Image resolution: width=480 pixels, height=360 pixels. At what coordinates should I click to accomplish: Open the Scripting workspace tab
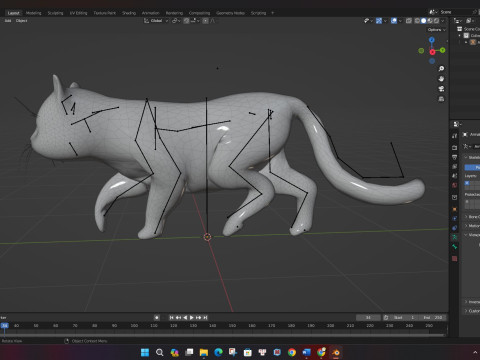258,13
